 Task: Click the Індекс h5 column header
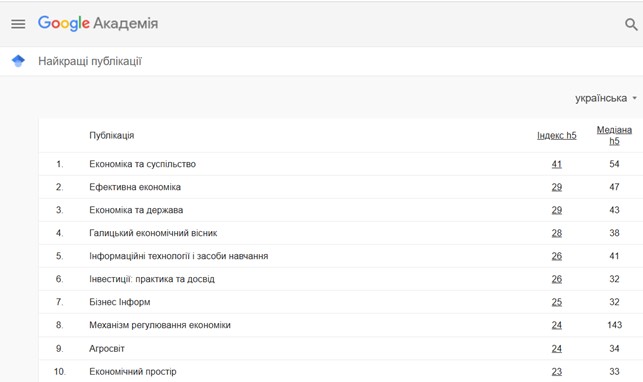556,135
